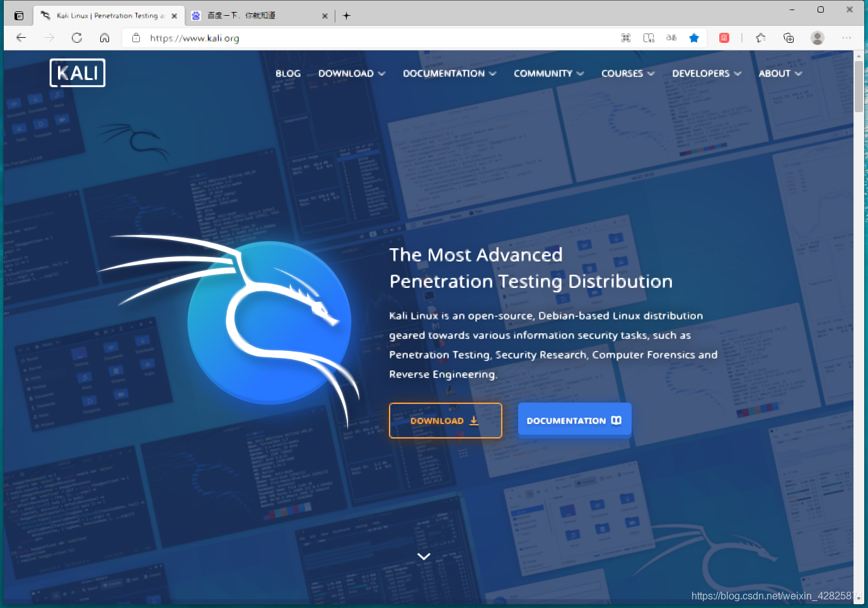Open the Collections panel
The height and width of the screenshot is (608, 868).
789,38
